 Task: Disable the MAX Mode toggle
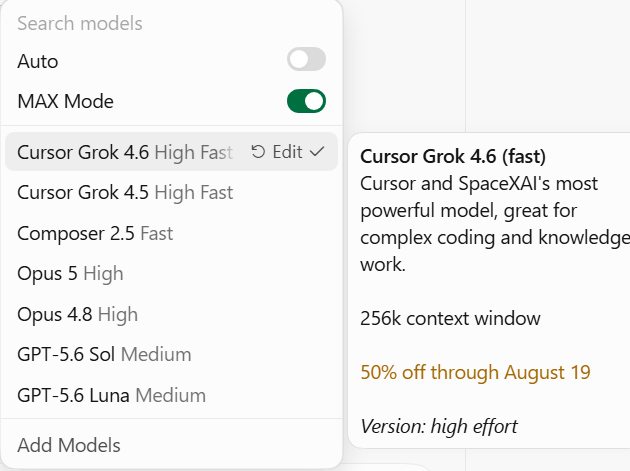(x=306, y=101)
